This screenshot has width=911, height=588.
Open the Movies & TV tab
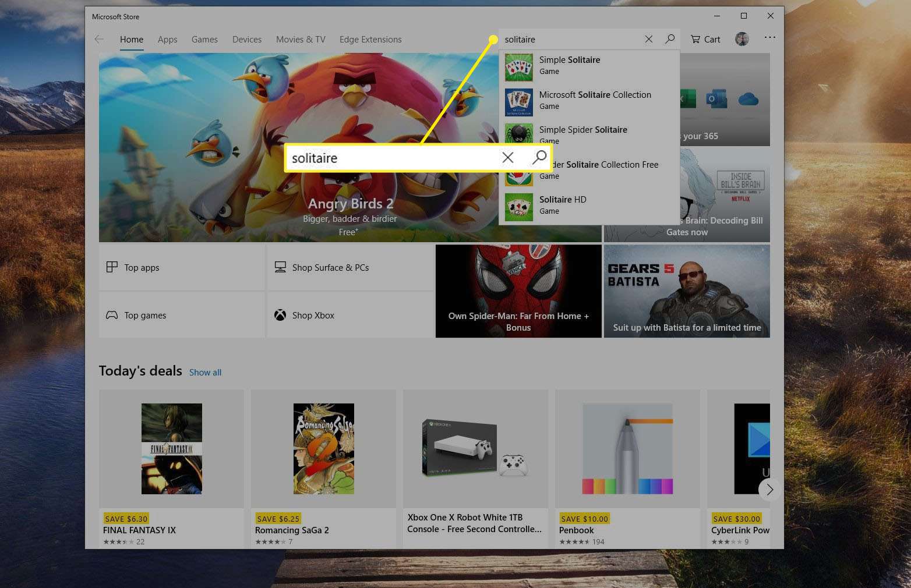[x=301, y=40]
